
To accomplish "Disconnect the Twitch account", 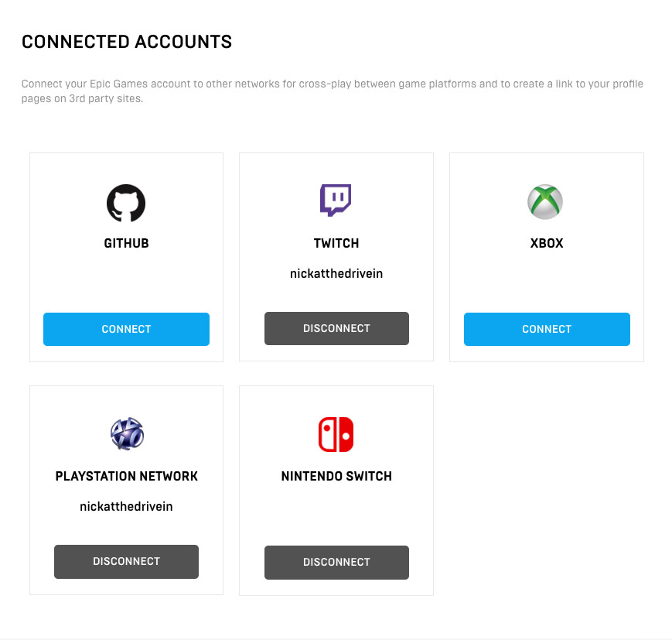I will [336, 328].
